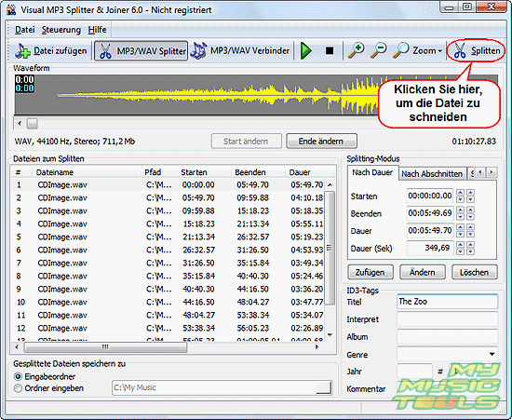
Task: Click the Jahr input field
Action: coord(414,372)
